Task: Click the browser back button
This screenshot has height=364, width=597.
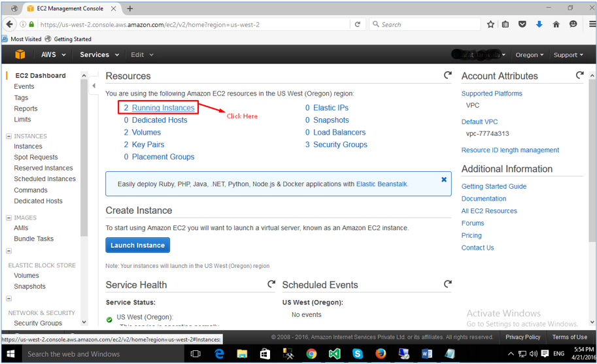Action: [x=10, y=24]
